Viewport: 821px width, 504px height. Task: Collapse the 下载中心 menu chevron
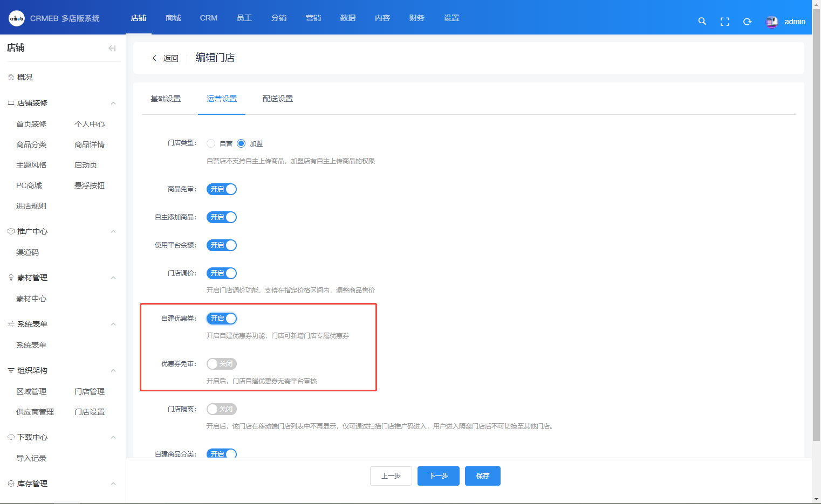tap(113, 437)
